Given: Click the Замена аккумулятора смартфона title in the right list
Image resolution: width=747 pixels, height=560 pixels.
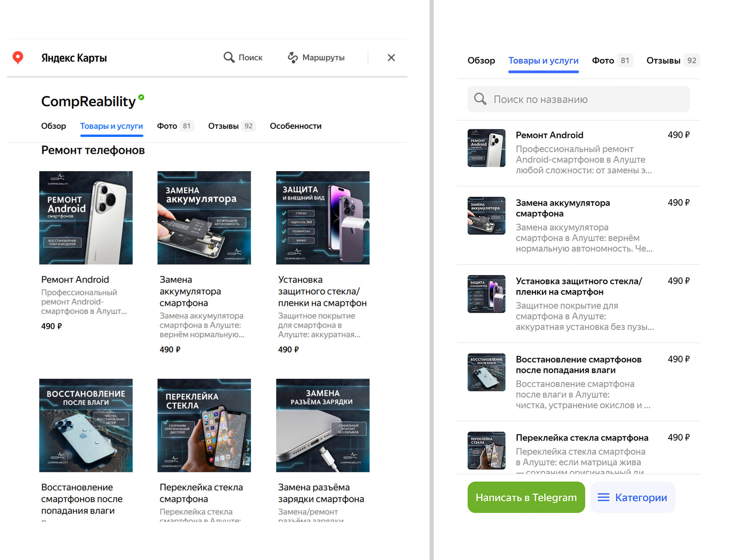Looking at the screenshot, I should [x=563, y=208].
